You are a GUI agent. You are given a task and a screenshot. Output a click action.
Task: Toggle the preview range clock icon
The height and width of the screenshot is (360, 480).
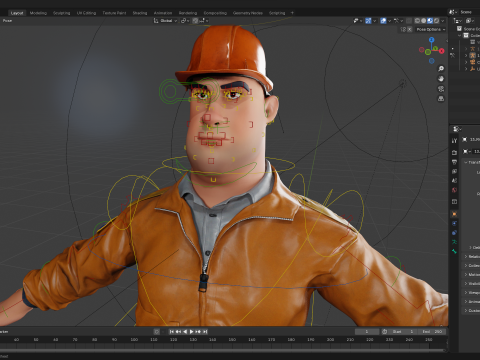pyautogui.click(x=384, y=332)
